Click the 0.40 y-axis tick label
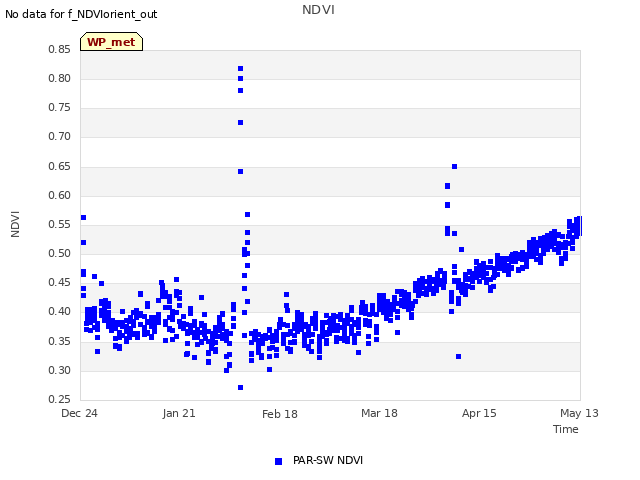 coord(59,311)
